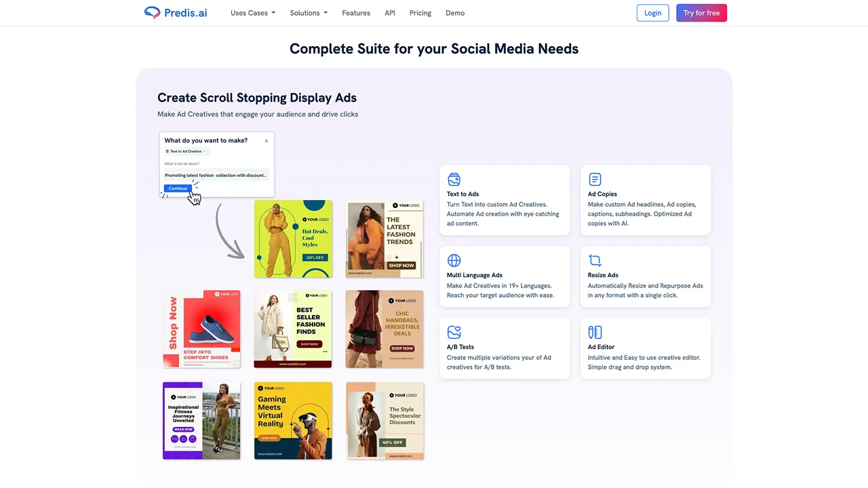The image size is (868, 488).
Task: Open the Text to Ad Creative selector
Action: pos(185,152)
